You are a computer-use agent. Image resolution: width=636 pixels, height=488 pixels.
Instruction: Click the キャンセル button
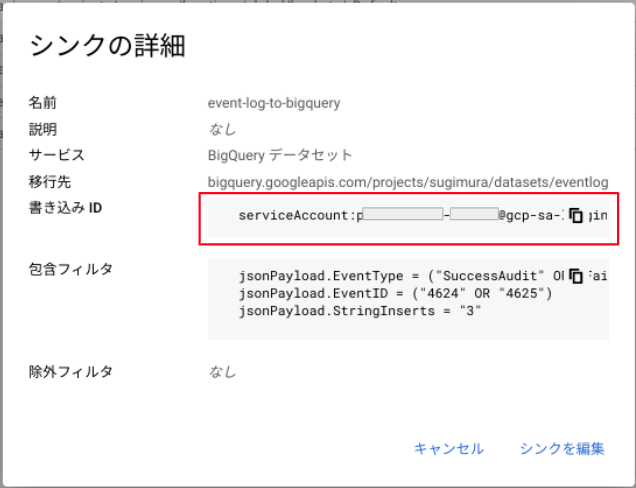[x=449, y=449]
